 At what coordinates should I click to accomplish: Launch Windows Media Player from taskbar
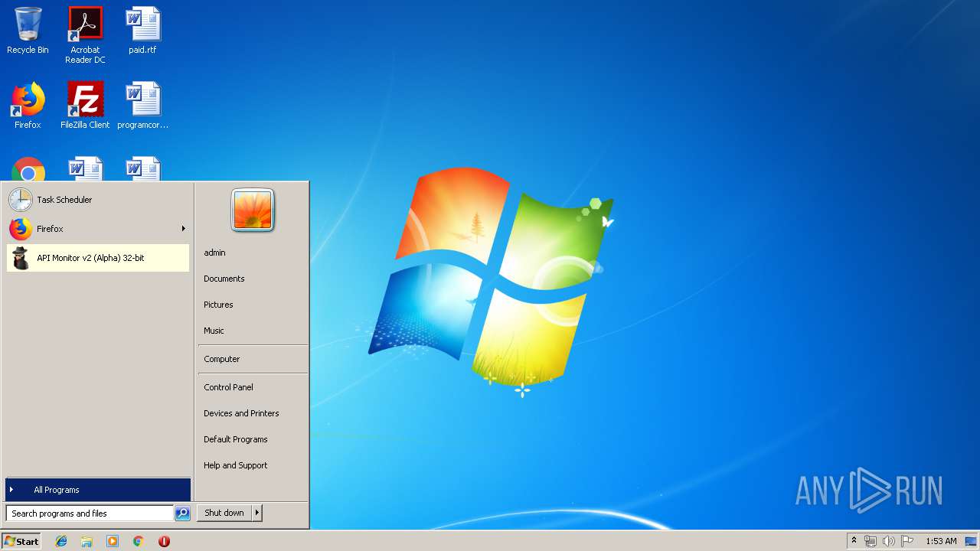point(113,541)
